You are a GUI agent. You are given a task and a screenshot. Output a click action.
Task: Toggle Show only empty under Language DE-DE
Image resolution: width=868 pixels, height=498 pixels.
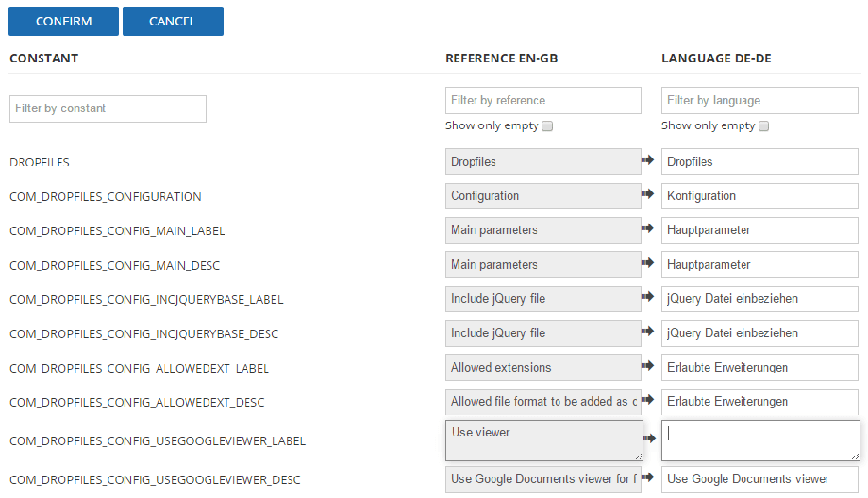(764, 126)
